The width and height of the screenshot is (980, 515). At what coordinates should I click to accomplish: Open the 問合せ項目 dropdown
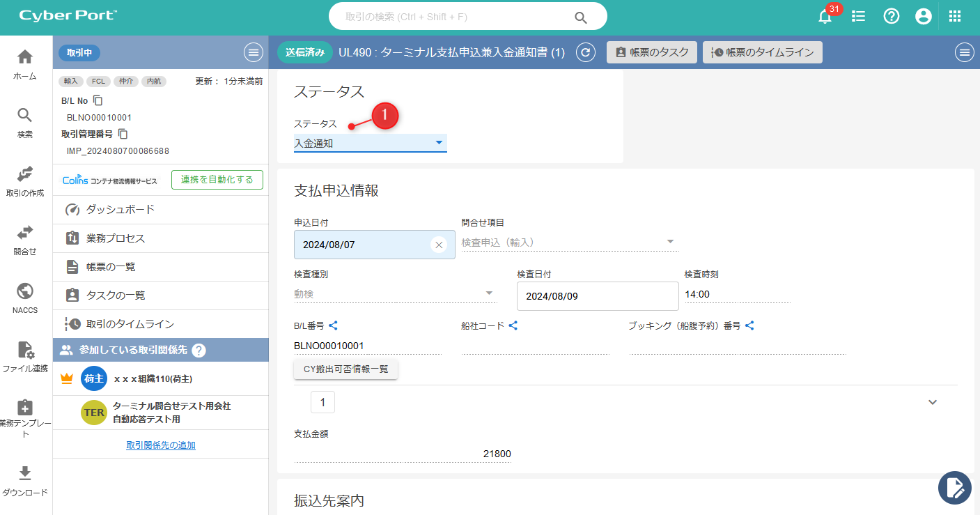click(x=569, y=243)
